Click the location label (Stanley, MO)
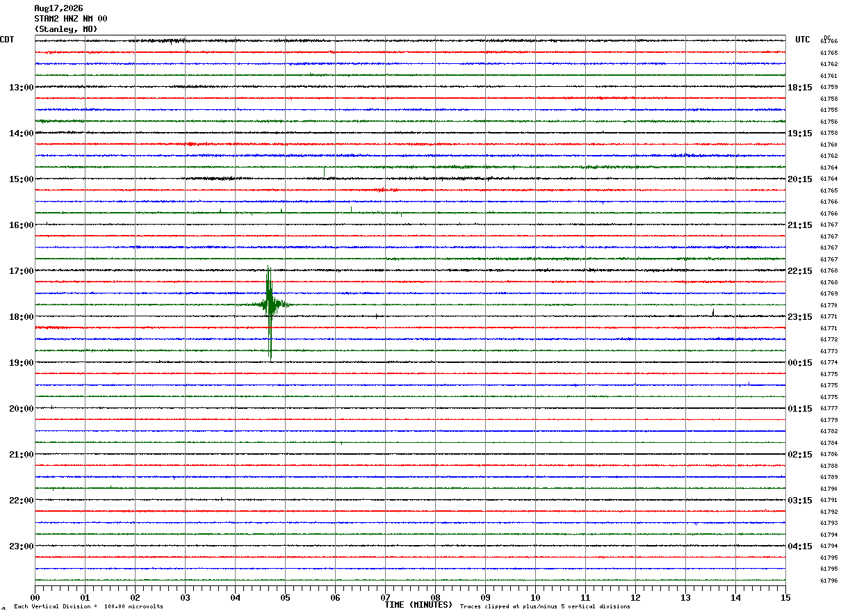Viewport: 841px width, 616px height. point(66,29)
